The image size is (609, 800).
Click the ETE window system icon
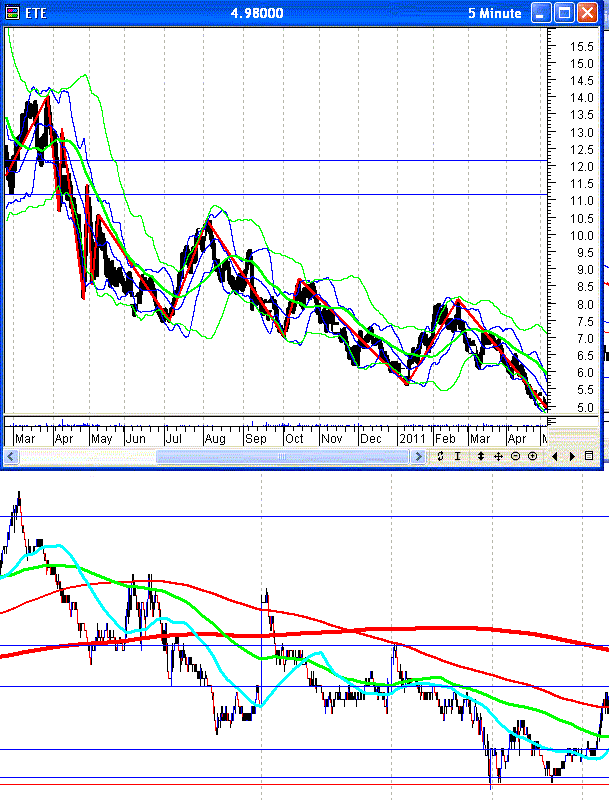(x=12, y=14)
